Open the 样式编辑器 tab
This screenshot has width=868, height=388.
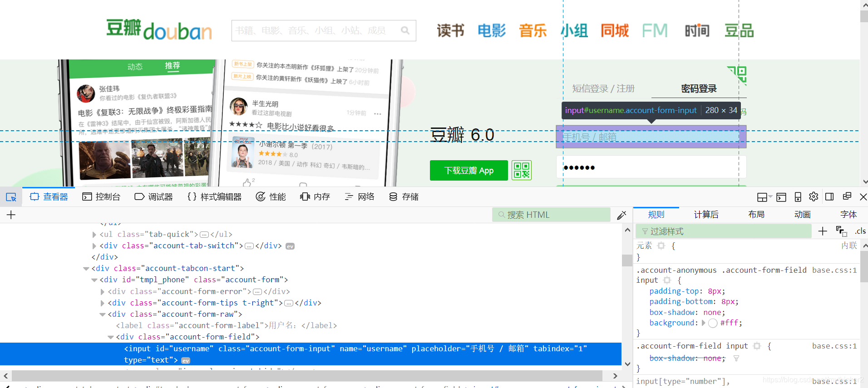click(x=214, y=197)
